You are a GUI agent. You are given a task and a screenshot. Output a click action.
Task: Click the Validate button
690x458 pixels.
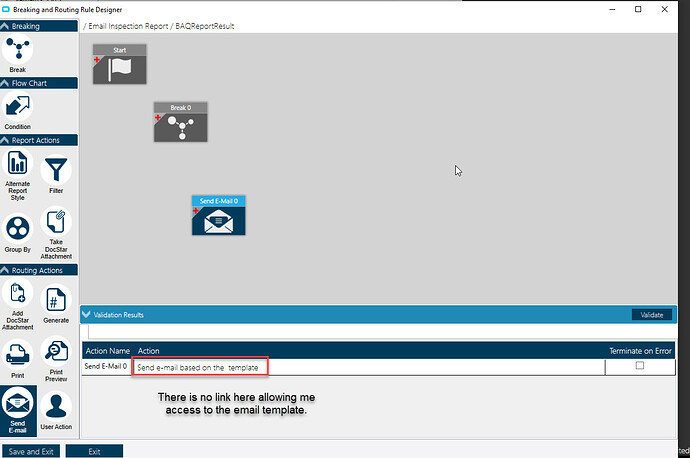[x=652, y=315]
